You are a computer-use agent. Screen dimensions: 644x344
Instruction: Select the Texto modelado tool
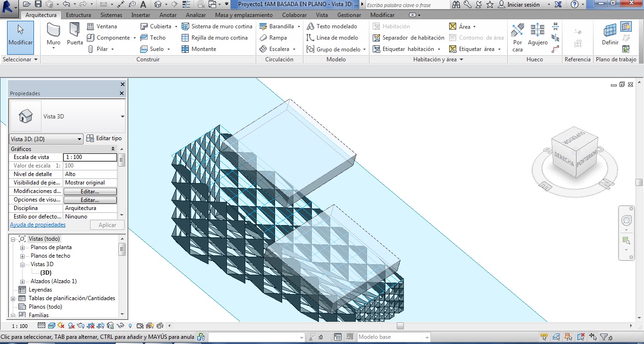pos(332,26)
